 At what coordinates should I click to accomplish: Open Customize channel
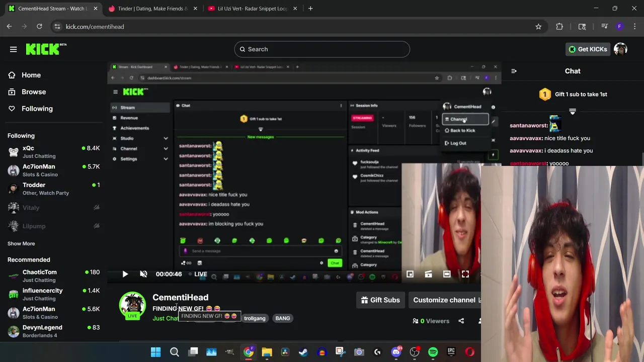coord(444,300)
